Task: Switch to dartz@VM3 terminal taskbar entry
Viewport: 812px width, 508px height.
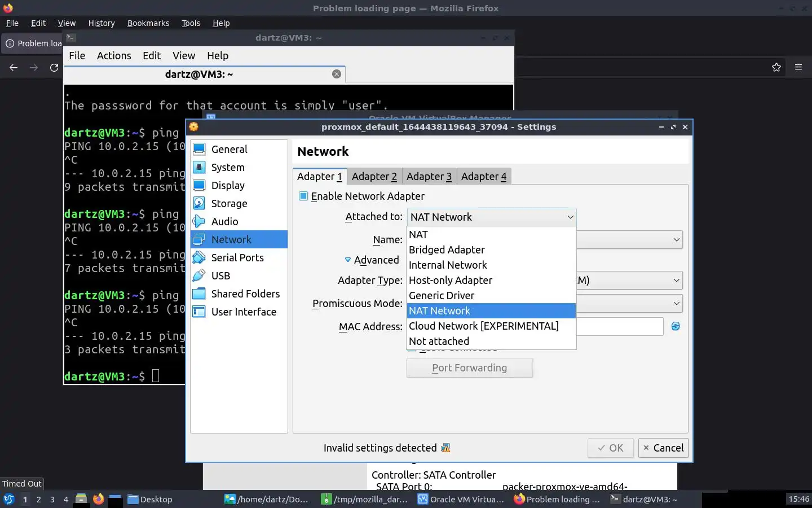Action: click(644, 499)
